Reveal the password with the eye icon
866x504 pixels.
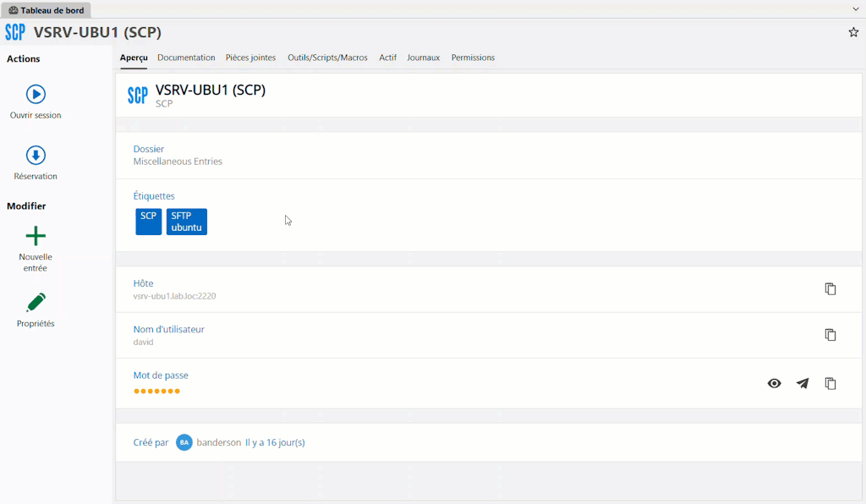click(x=774, y=383)
